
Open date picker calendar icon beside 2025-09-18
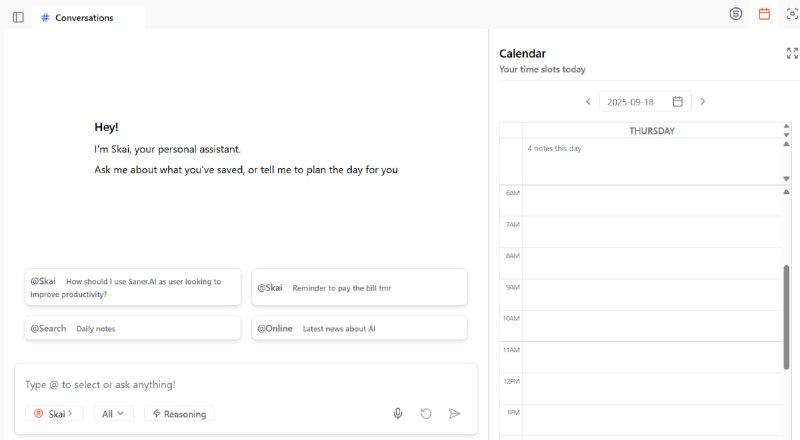(x=677, y=101)
